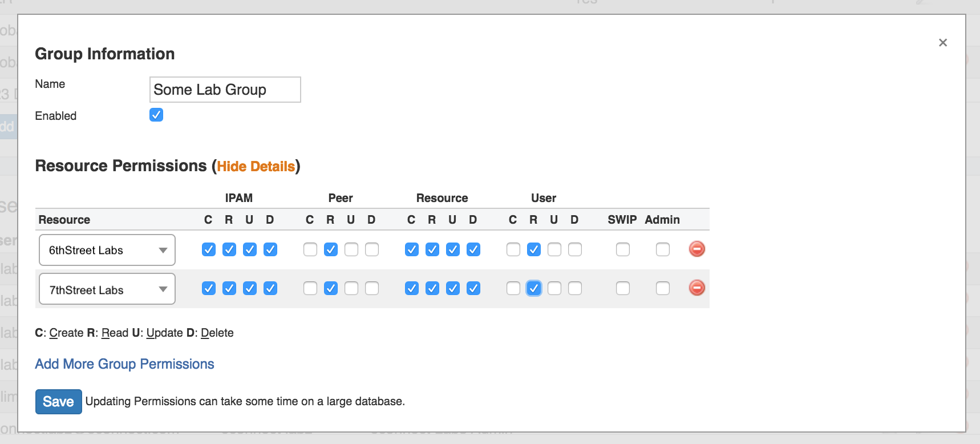Screen dimensions: 980x444
Task: Check Peer Update for 7thStreet Labs
Action: tap(351, 288)
